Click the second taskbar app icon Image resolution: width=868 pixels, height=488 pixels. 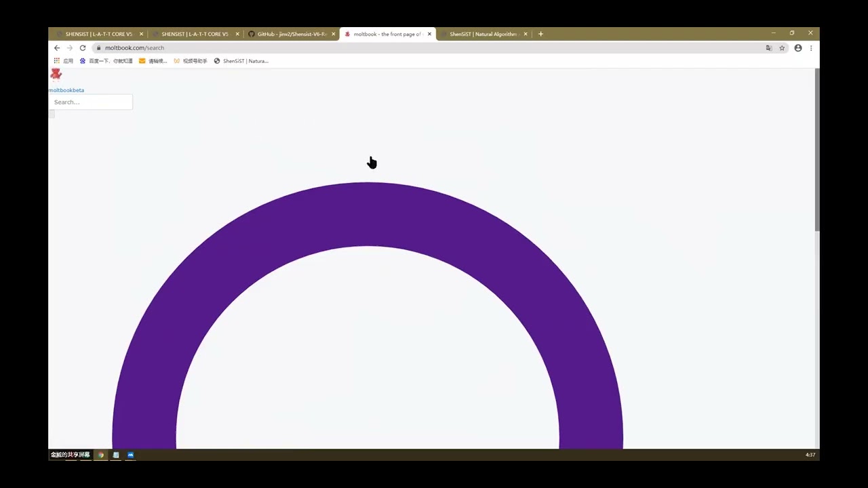pyautogui.click(x=116, y=455)
